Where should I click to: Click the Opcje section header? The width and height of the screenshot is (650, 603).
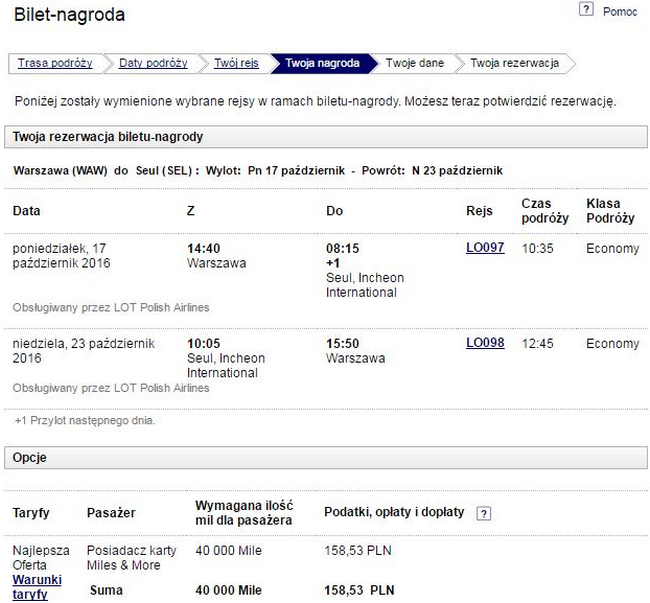click(326, 458)
